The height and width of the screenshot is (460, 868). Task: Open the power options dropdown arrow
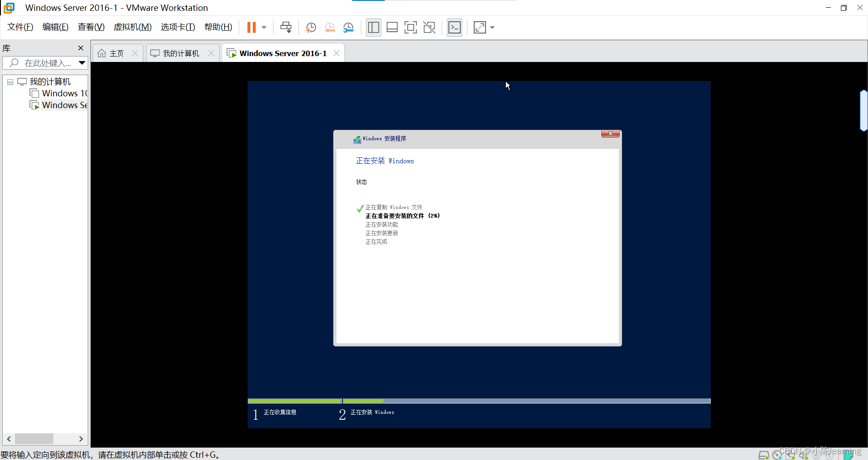click(264, 28)
